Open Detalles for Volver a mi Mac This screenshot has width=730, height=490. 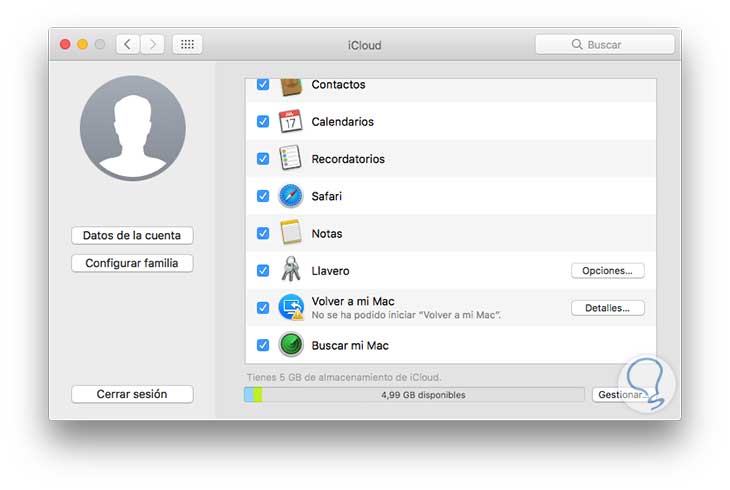pyautogui.click(x=608, y=308)
